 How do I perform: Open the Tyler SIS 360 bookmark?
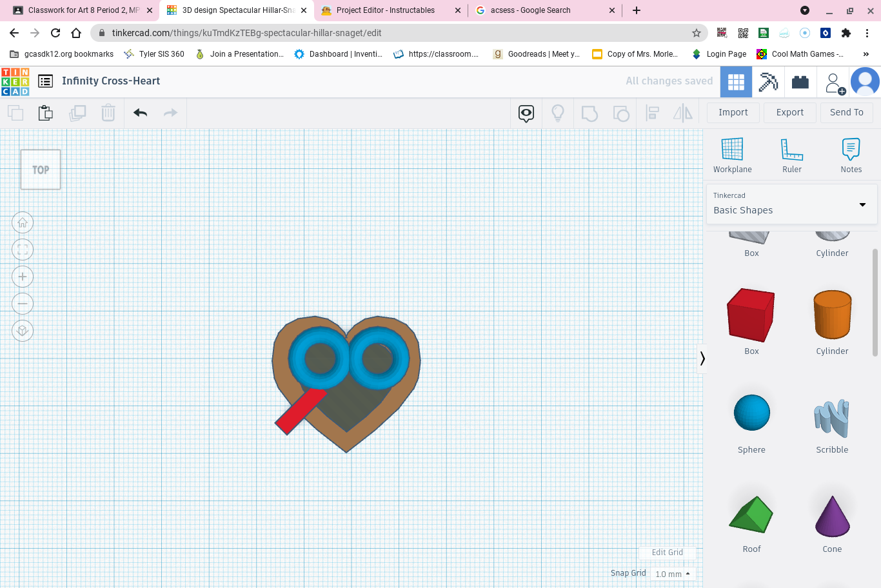(154, 54)
